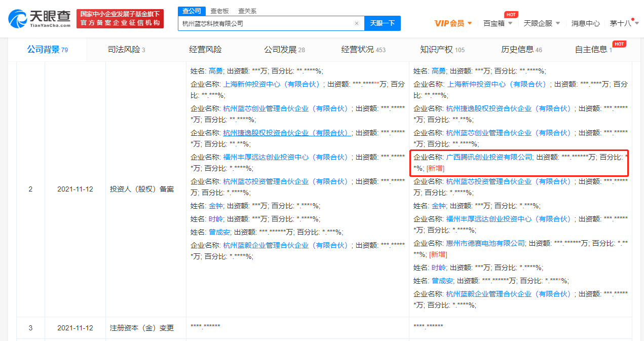Open 上海新仲投资中心 link in left column
The image size is (644, 341).
click(273, 84)
